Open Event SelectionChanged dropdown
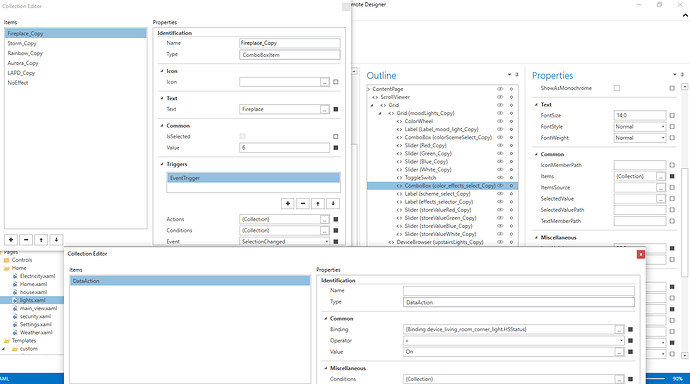Screen dimensions: 690x384 click(x=327, y=241)
